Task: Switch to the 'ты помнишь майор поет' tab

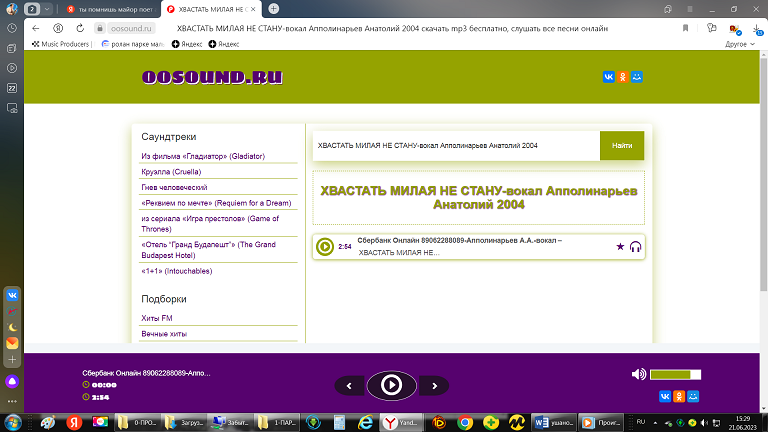Action: (111, 9)
